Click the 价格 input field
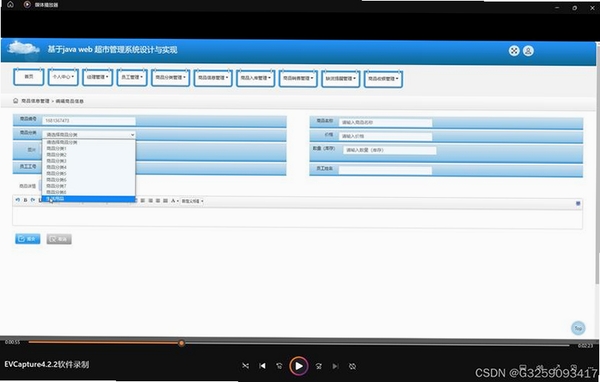600x382 pixels. pyautogui.click(x=385, y=136)
